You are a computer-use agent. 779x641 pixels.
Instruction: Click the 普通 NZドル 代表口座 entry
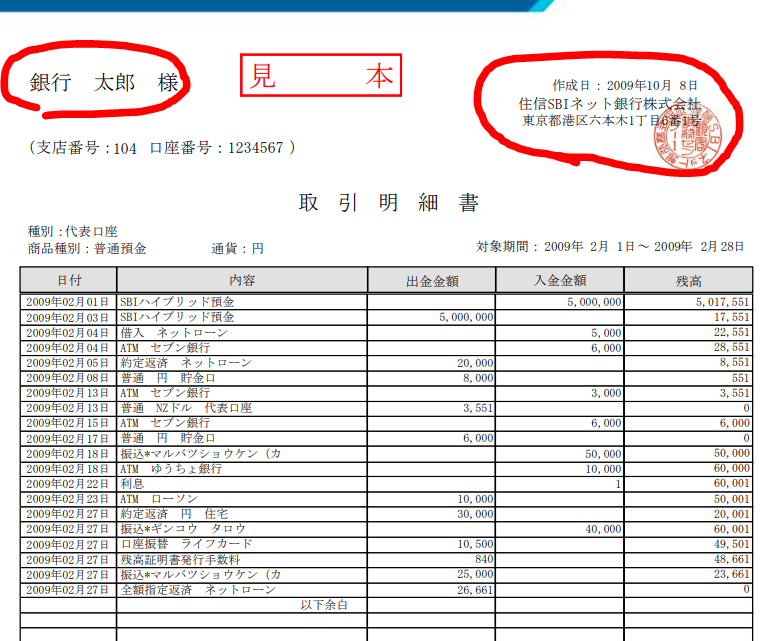click(x=186, y=408)
